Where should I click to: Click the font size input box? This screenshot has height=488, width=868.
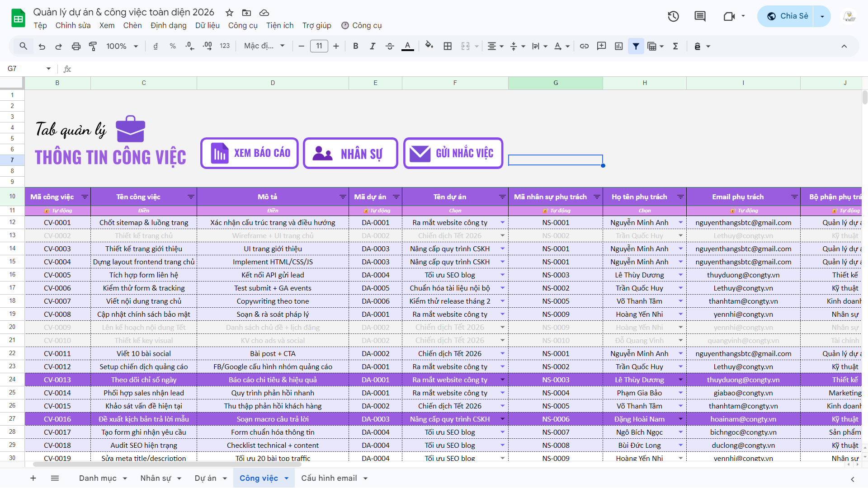click(x=319, y=46)
